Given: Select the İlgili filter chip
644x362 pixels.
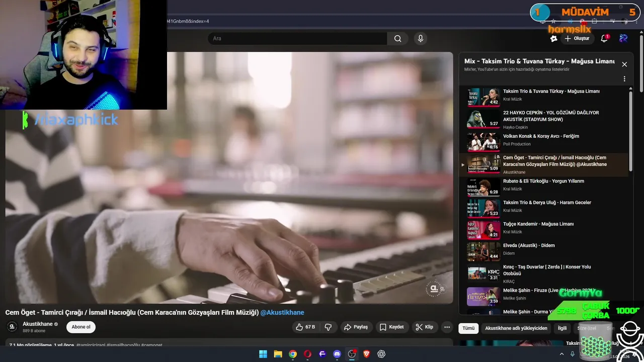Looking at the screenshot, I should coord(562,328).
